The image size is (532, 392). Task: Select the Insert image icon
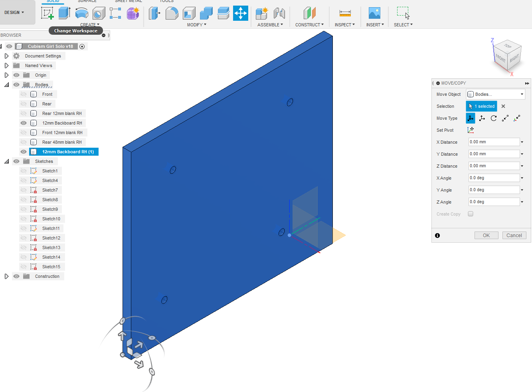374,13
